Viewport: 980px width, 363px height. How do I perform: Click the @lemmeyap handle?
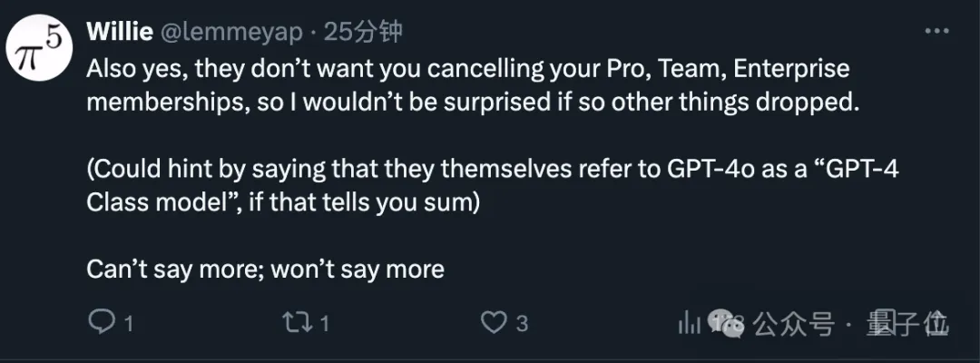(x=232, y=33)
